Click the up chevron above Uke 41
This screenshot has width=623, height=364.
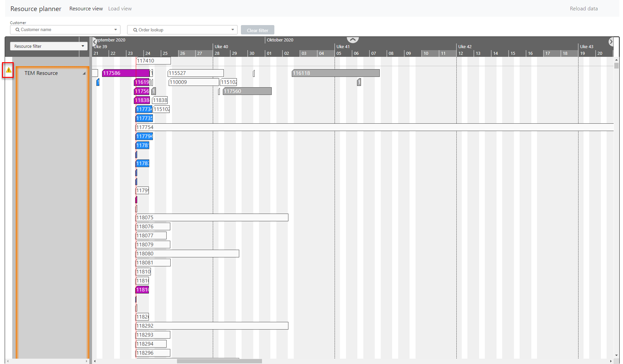coord(353,39)
